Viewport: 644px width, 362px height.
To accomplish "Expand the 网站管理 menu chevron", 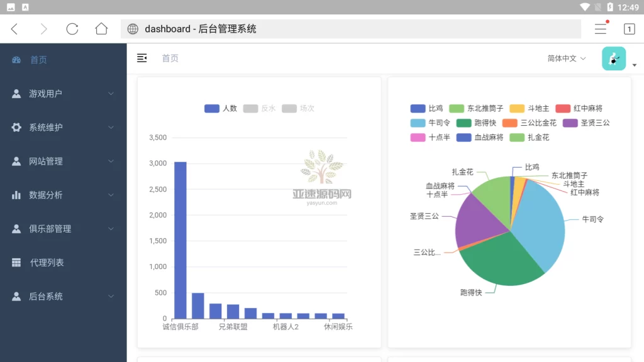I will pos(112,161).
